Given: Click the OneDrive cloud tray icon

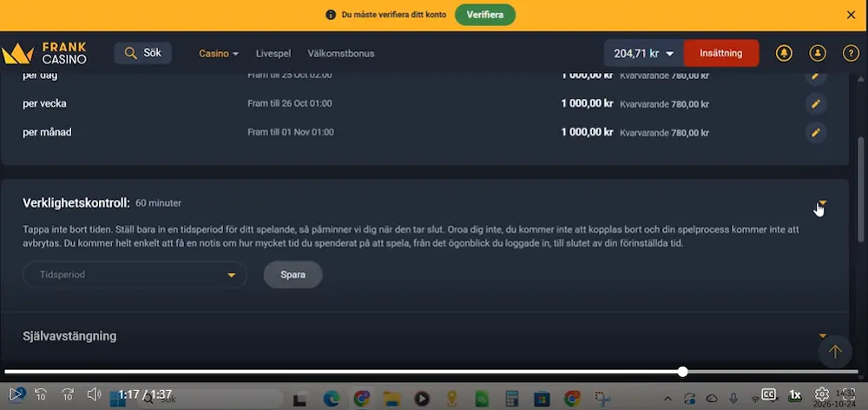Looking at the screenshot, I should (712, 399).
